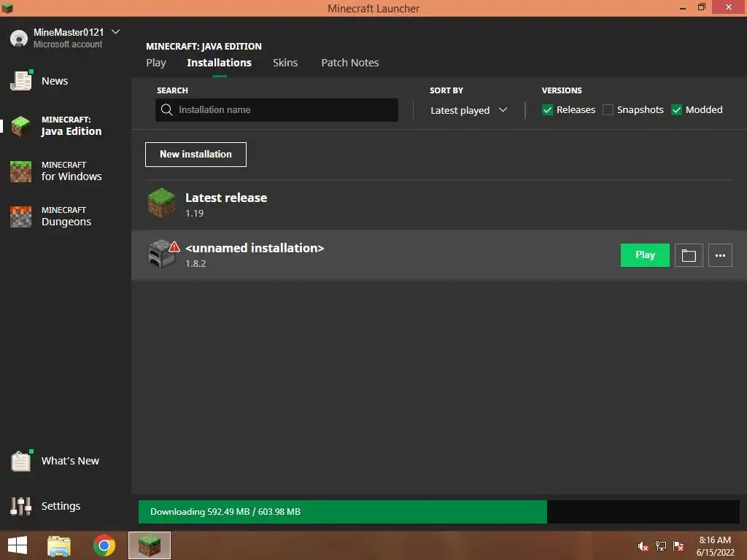Click the 1.19 version text

tap(194, 214)
